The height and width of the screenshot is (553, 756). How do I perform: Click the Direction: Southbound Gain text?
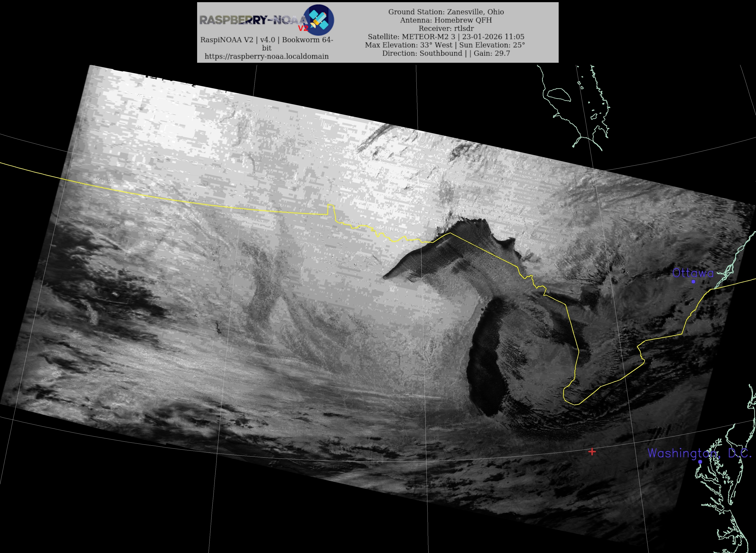coord(446,53)
